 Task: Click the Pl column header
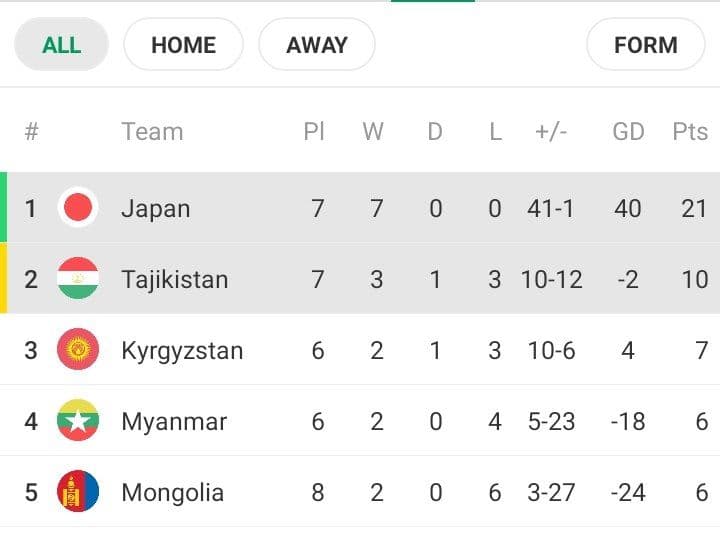pyautogui.click(x=314, y=132)
